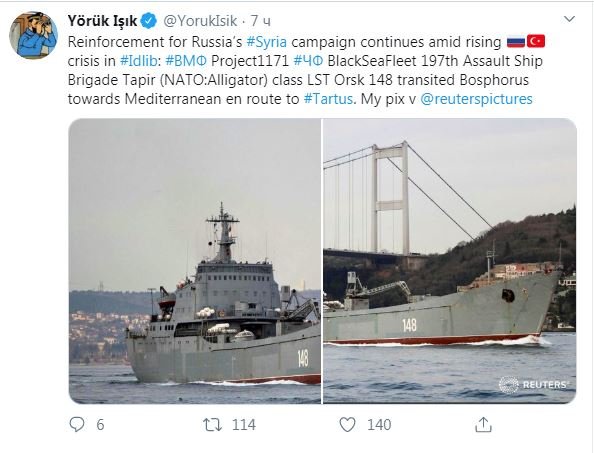Visit the @reuterspictures mention
This screenshot has width=594, height=453.
(x=476, y=99)
